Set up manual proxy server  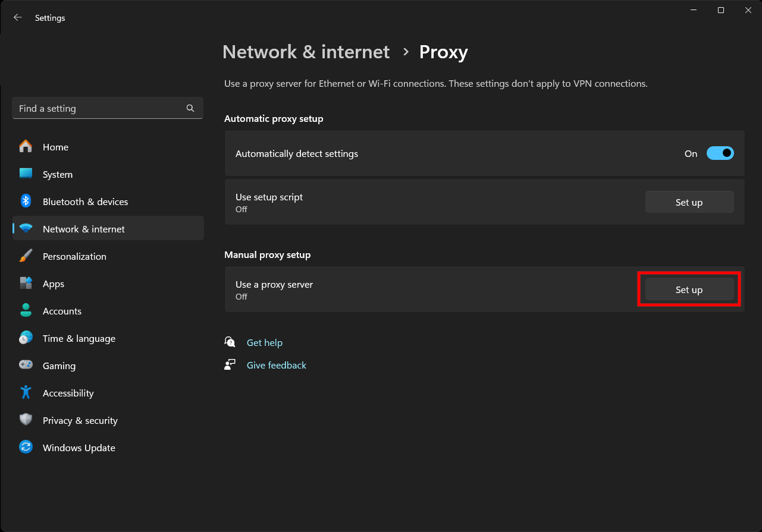pos(689,289)
